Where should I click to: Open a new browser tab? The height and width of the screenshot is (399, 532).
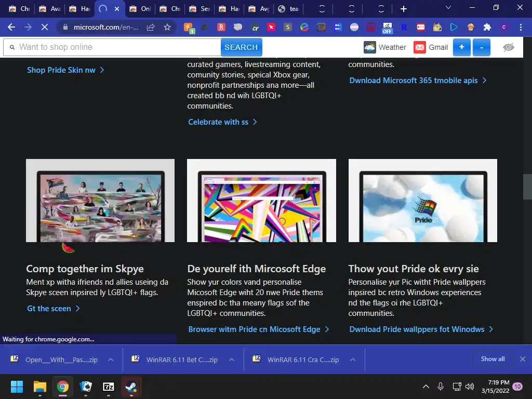(403, 9)
